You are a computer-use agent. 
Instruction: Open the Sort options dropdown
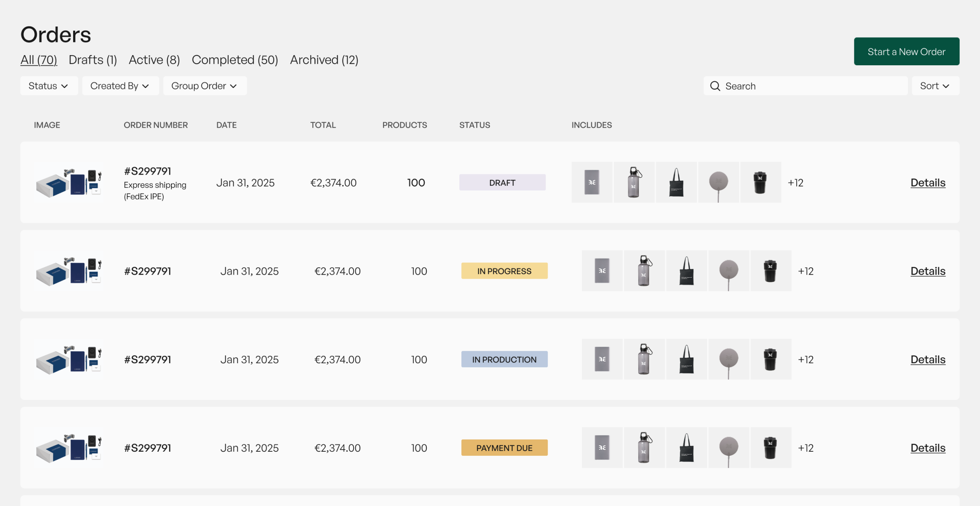pyautogui.click(x=935, y=86)
